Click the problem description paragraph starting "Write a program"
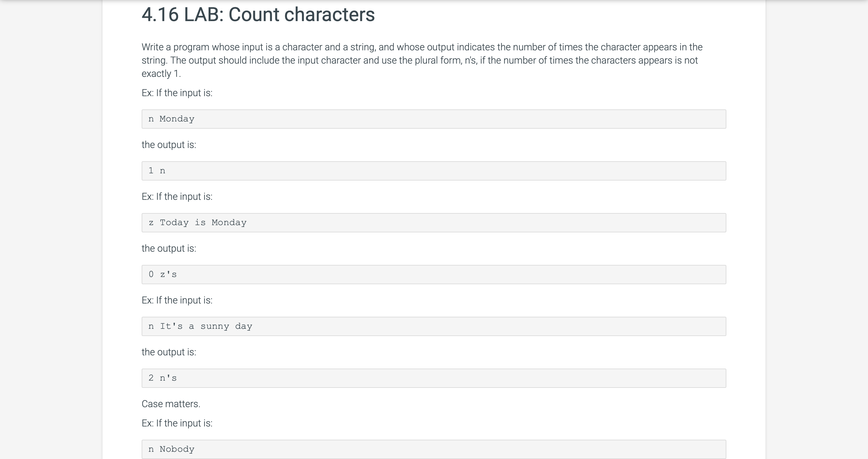Viewport: 868px width, 459px height. pos(422,60)
